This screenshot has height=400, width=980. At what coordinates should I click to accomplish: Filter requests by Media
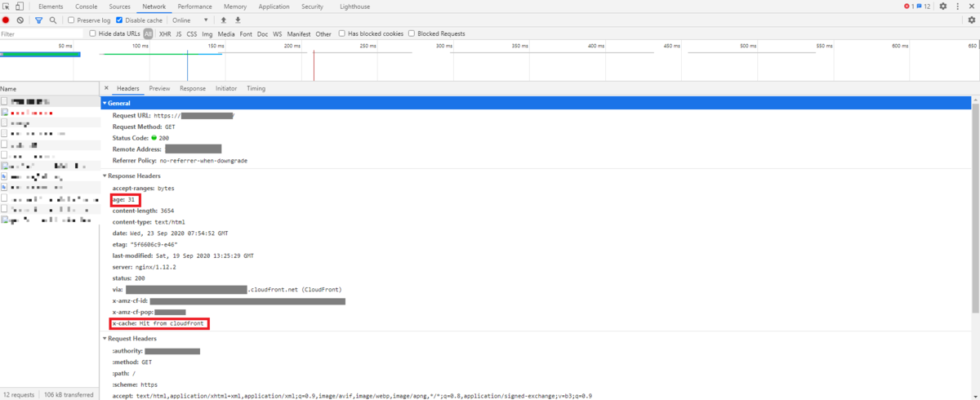226,33
